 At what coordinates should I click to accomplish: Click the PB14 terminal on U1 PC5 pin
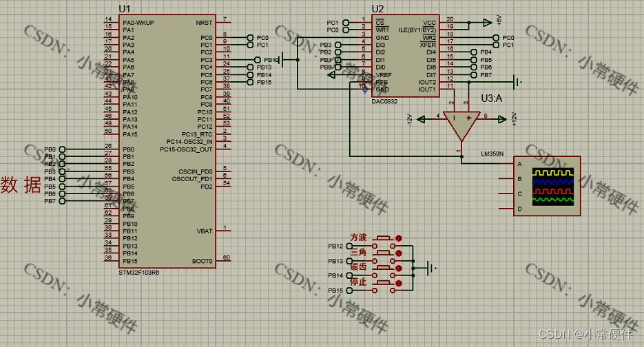(250, 75)
